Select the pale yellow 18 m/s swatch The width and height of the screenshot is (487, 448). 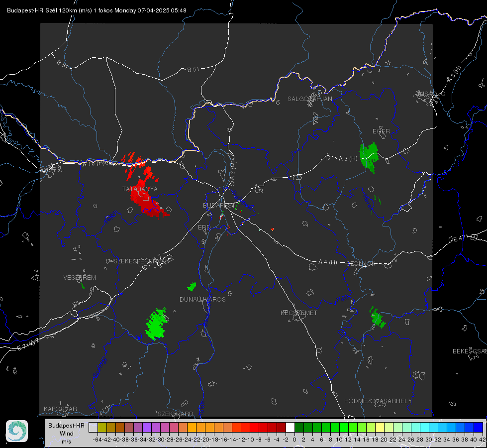coord(380,427)
